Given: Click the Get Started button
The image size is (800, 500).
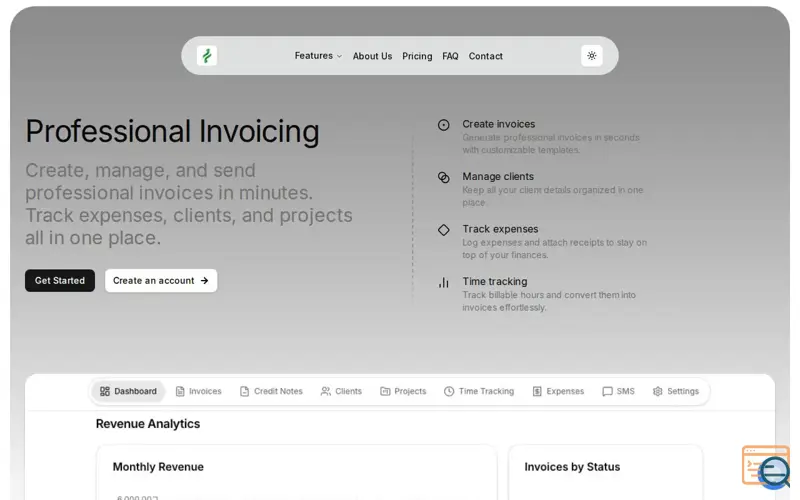Looking at the screenshot, I should tap(60, 281).
